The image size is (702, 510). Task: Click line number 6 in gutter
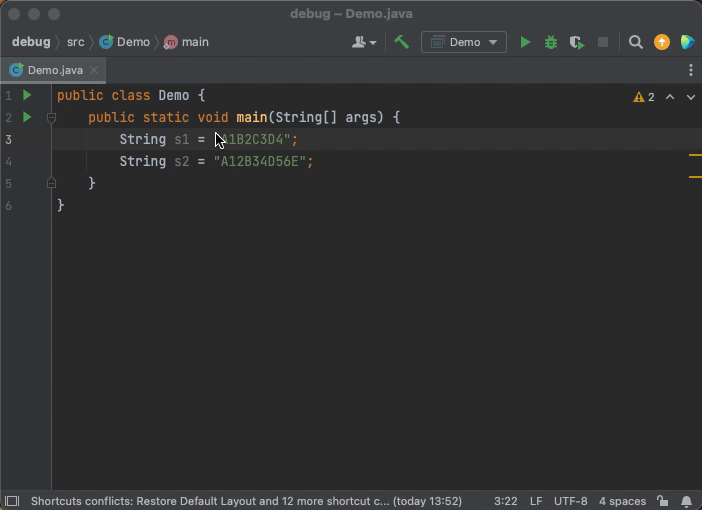point(9,205)
